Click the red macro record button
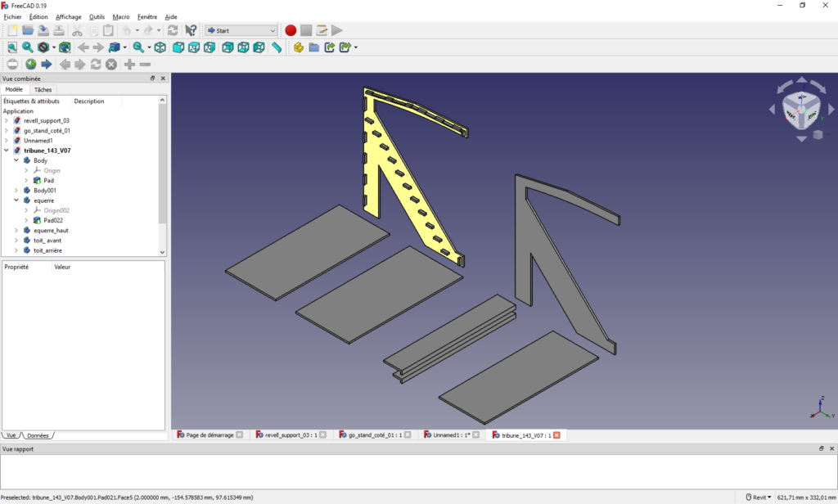Viewport: 838px width, 504px height. click(x=291, y=30)
